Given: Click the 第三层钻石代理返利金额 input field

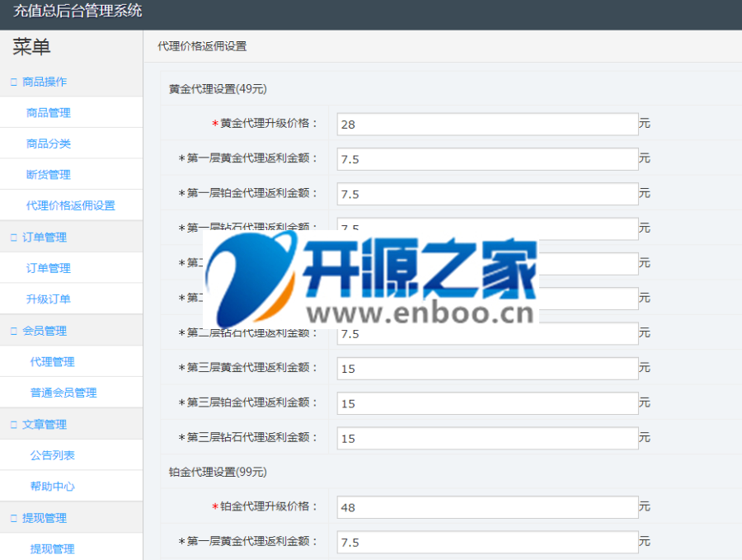Looking at the screenshot, I should (487, 438).
